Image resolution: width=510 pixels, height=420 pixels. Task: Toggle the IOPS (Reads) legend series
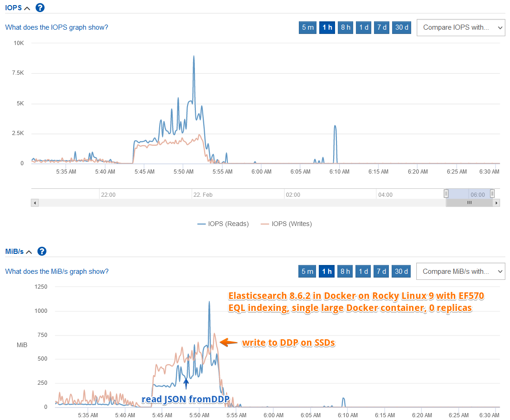click(x=223, y=224)
